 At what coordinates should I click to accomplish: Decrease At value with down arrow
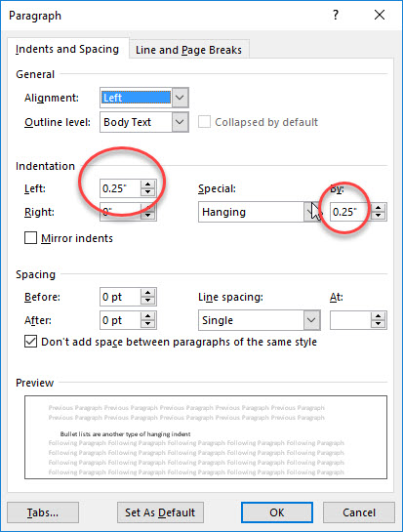379,324
